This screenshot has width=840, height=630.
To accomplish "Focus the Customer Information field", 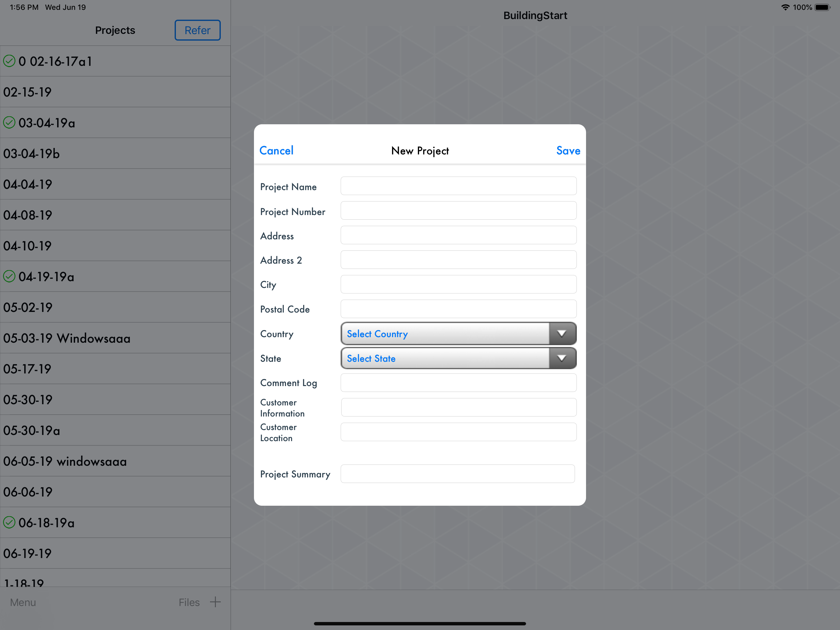I will pyautogui.click(x=458, y=407).
